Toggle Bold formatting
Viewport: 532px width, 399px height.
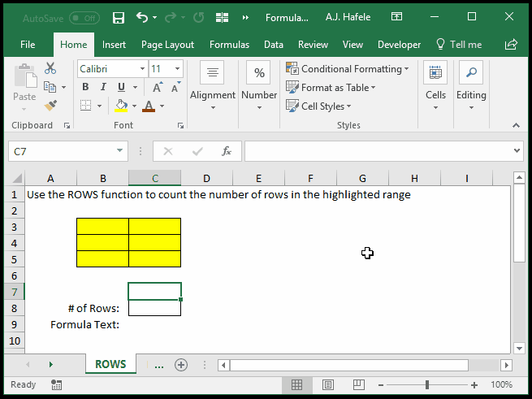click(x=85, y=87)
